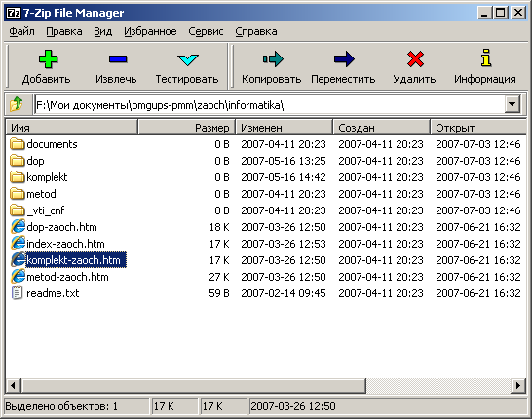Minimize the 7-Zip window
Viewport: 532px width, 419px height.
point(485,13)
